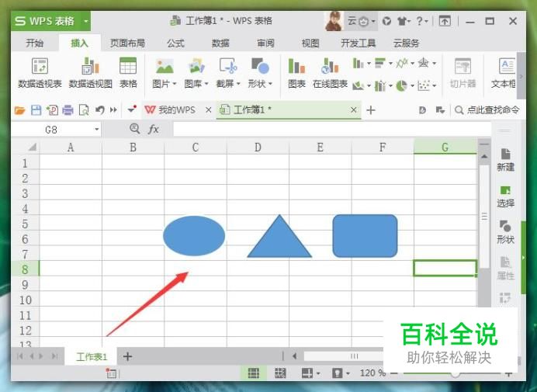Image resolution: width=537 pixels, height=392 pixels.
Task: Click the zoom magnifier next to fx
Action: (x=135, y=129)
